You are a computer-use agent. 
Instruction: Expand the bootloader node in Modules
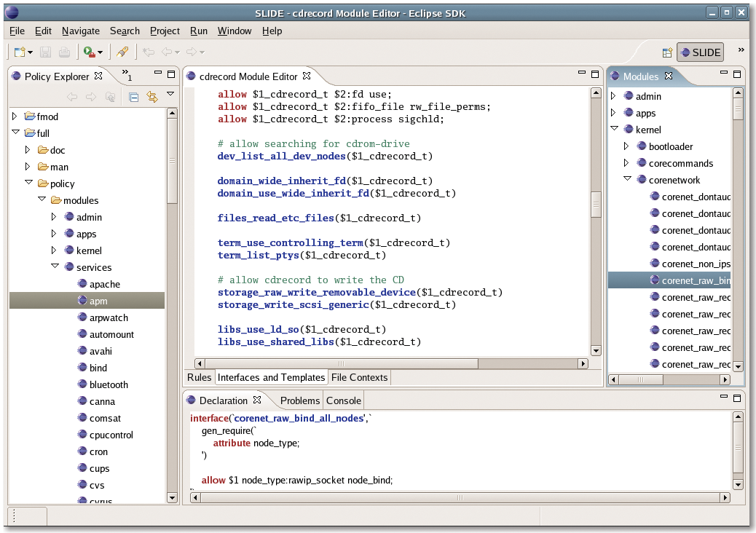tap(626, 146)
